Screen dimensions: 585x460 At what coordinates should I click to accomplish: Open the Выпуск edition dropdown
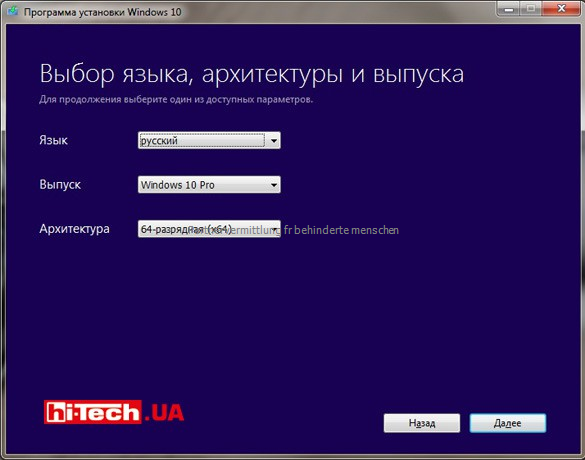[209, 184]
